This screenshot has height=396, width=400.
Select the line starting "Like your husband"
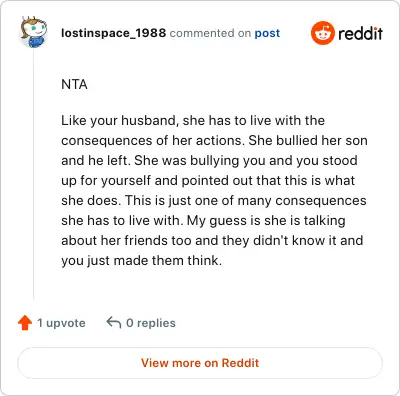pos(193,121)
